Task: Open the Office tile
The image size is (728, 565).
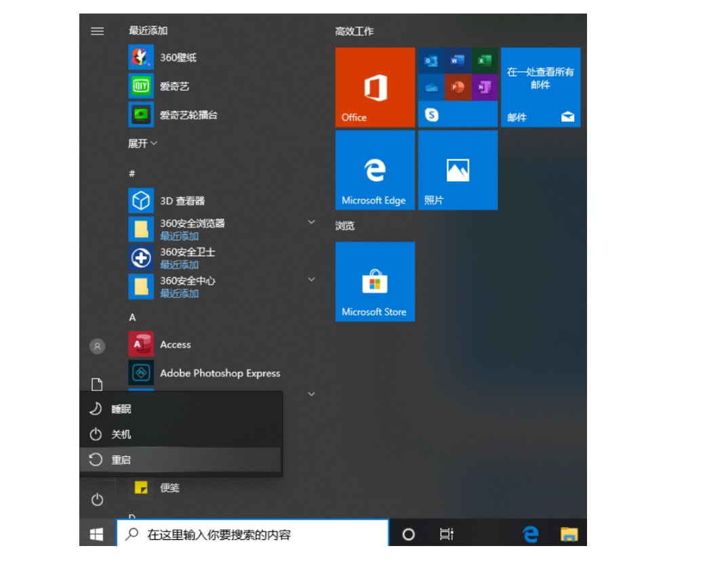Action: pos(375,87)
